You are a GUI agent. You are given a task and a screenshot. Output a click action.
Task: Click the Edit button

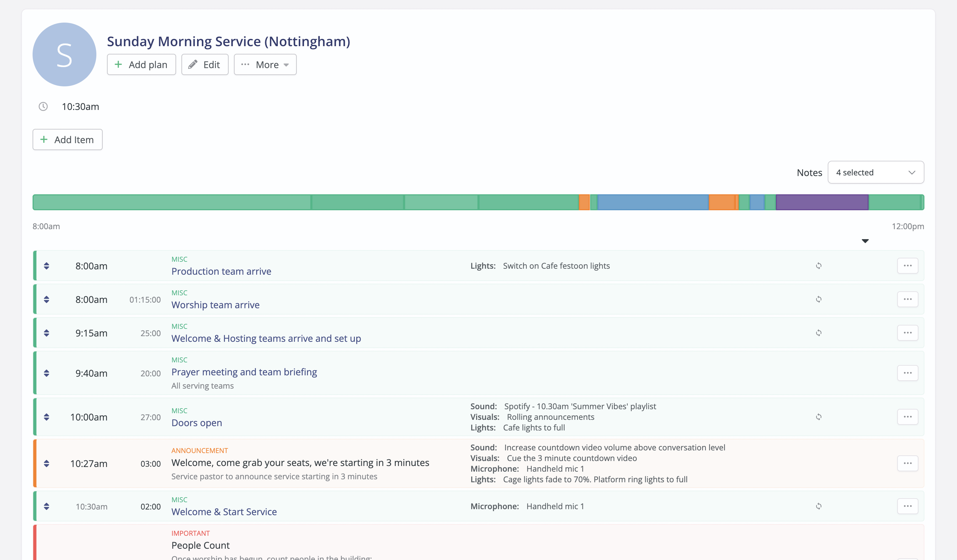(205, 64)
